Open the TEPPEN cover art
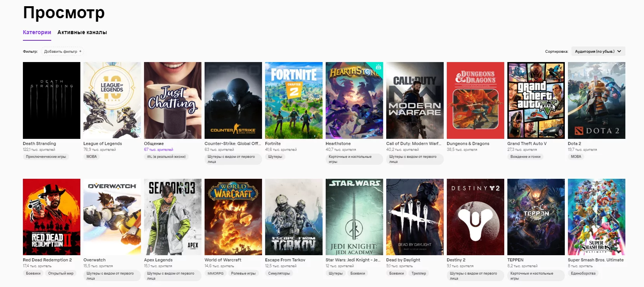644x287 pixels. tap(536, 217)
